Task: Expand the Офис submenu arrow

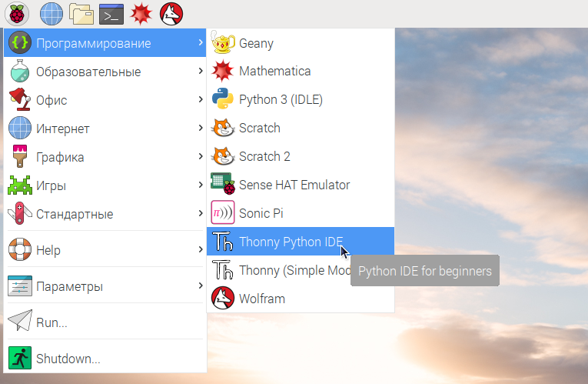Action: tap(201, 99)
